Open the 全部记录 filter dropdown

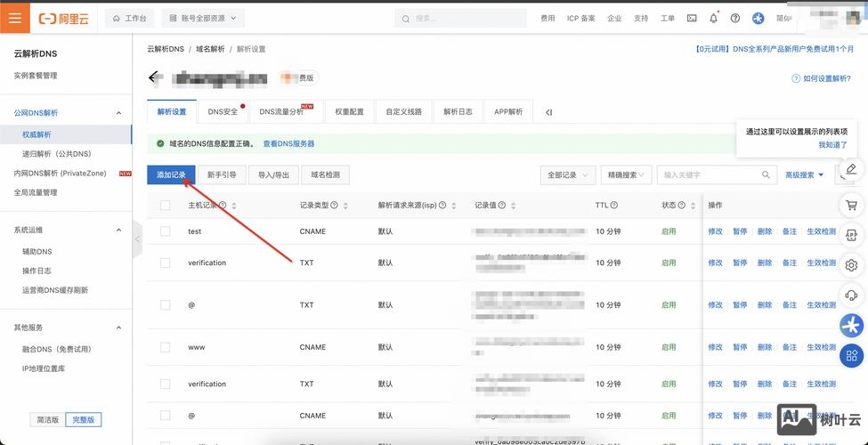click(568, 175)
